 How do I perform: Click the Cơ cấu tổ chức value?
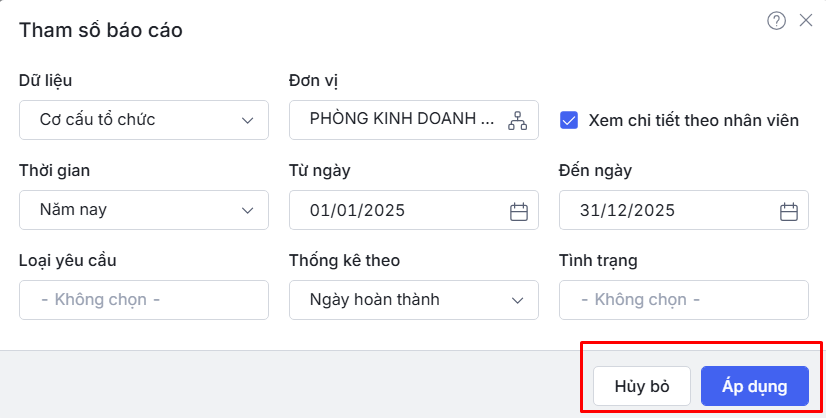[97, 120]
